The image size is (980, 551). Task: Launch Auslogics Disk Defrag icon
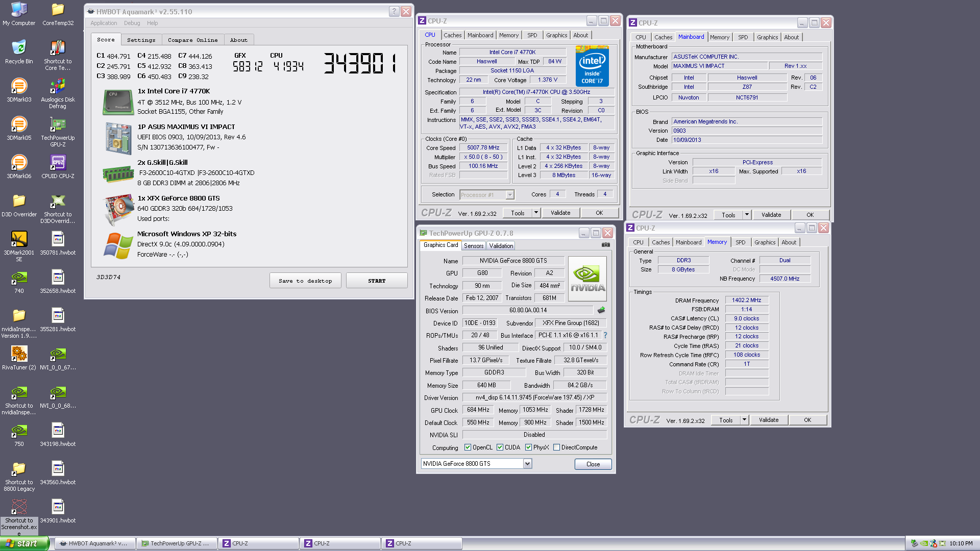tap(58, 93)
